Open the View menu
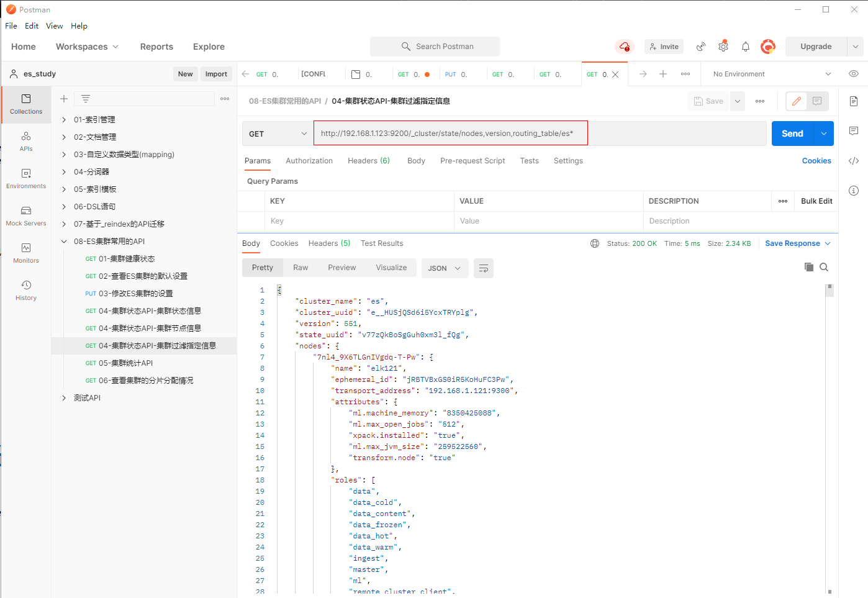 tap(54, 26)
